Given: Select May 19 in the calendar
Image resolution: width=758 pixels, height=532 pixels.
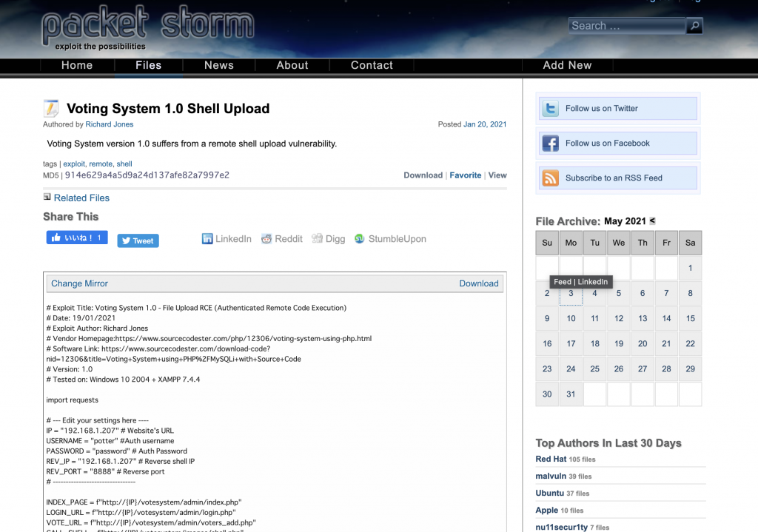Looking at the screenshot, I should click(x=618, y=343).
